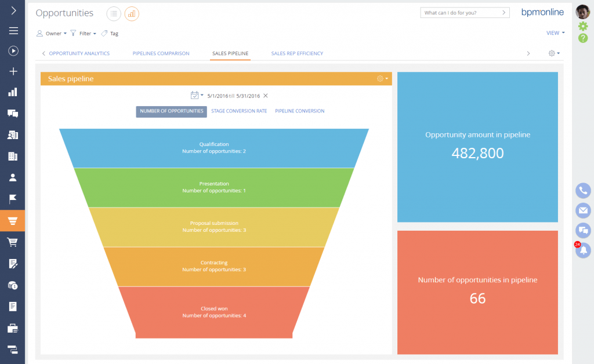Viewport: 594px width, 364px height.
Task: Switch to list view icon
Action: tap(114, 14)
